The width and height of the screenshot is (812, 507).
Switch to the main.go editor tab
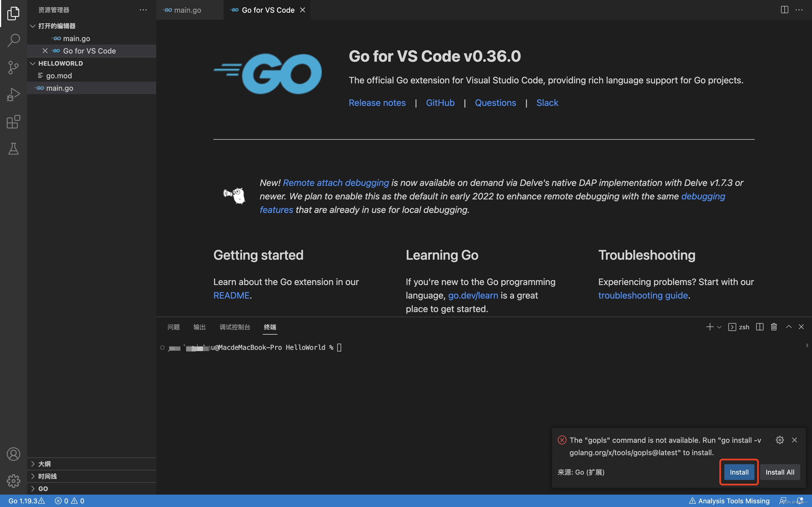(x=187, y=10)
